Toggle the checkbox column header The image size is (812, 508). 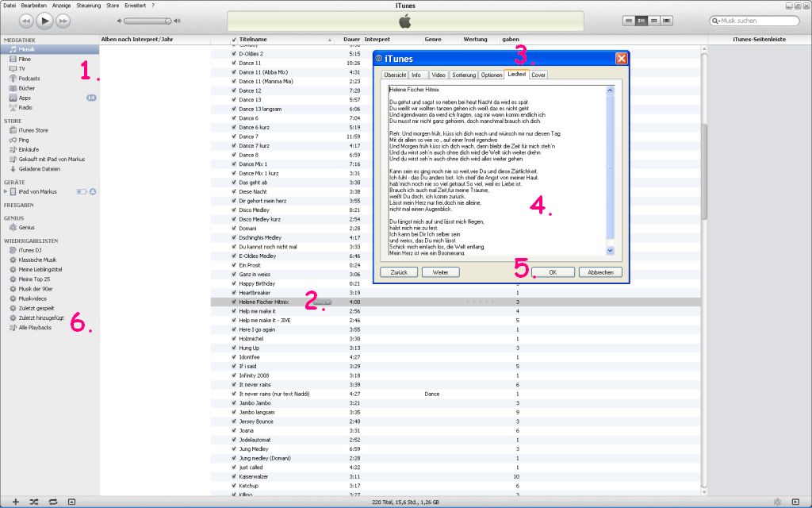coord(234,40)
